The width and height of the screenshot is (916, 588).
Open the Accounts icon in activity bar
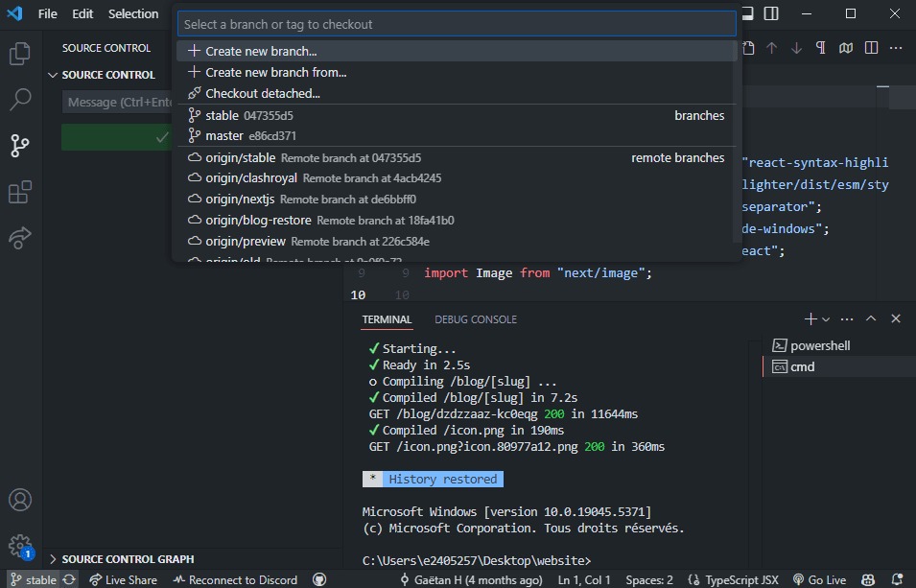(19, 500)
